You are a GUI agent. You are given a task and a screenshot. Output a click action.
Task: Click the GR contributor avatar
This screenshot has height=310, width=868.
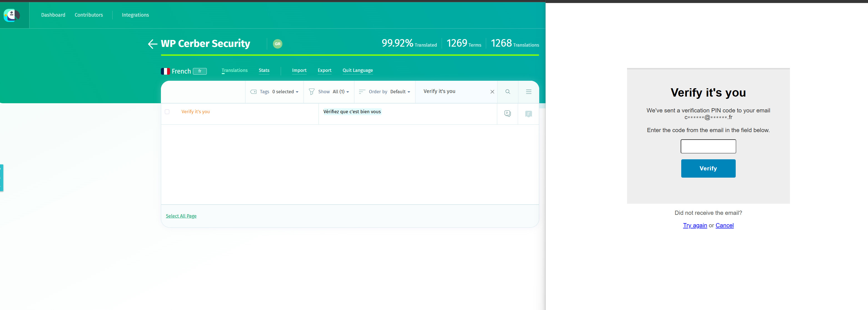coord(277,44)
